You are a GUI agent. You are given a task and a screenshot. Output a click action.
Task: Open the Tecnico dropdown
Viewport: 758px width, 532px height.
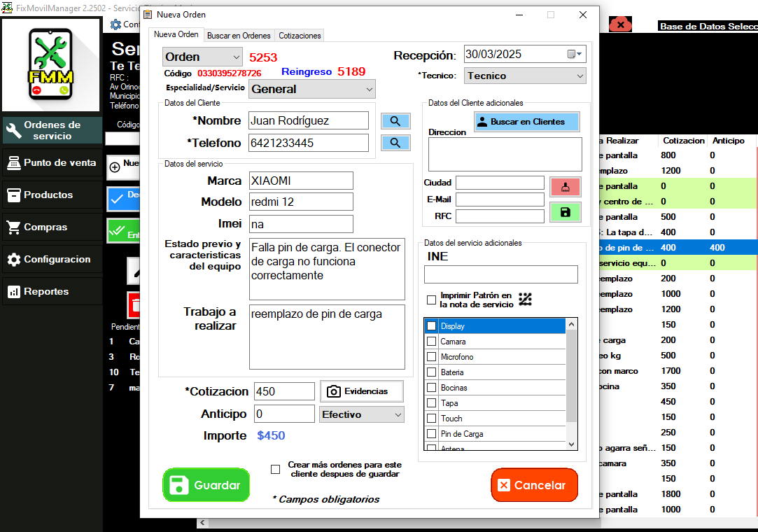tap(525, 76)
